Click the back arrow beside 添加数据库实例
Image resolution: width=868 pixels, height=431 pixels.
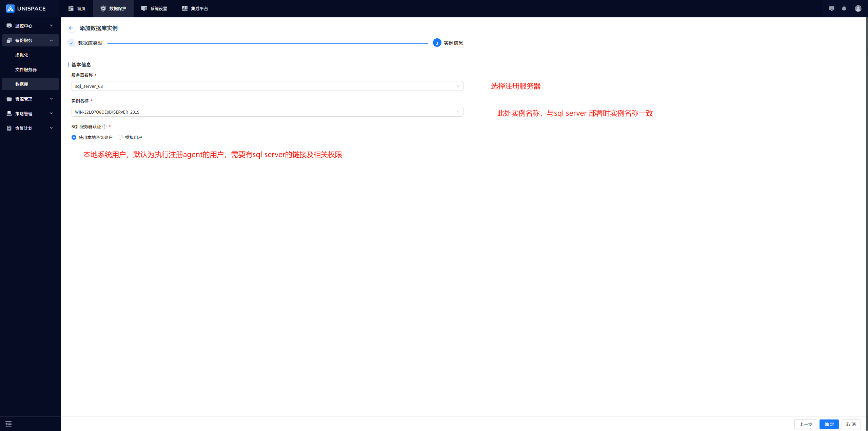tap(71, 28)
